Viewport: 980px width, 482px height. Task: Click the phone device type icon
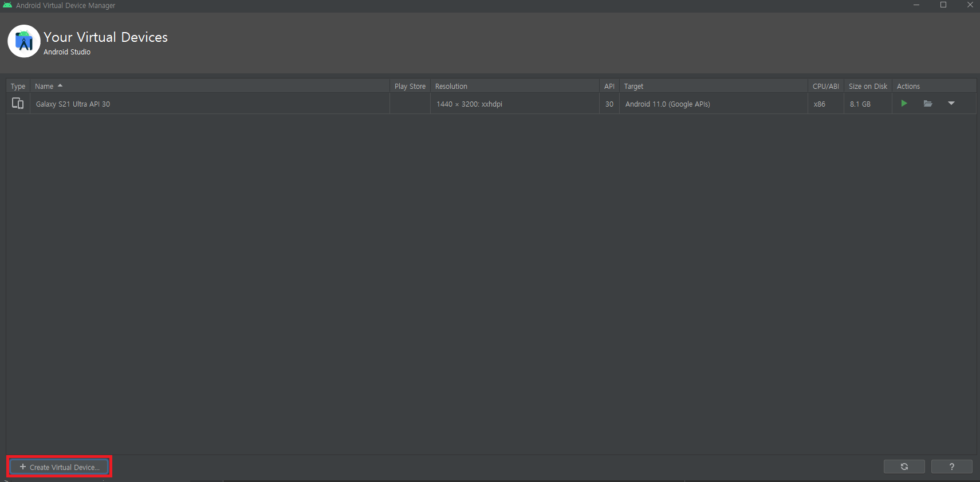[x=18, y=103]
